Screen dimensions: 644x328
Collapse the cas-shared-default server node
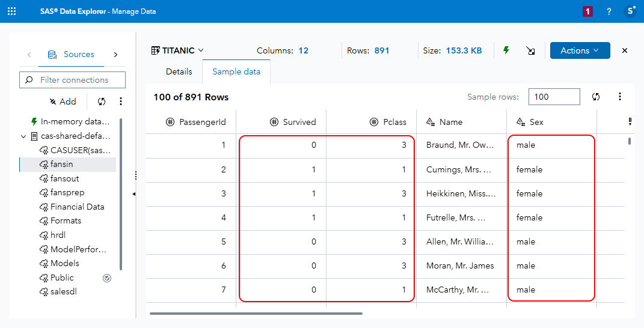23,136
